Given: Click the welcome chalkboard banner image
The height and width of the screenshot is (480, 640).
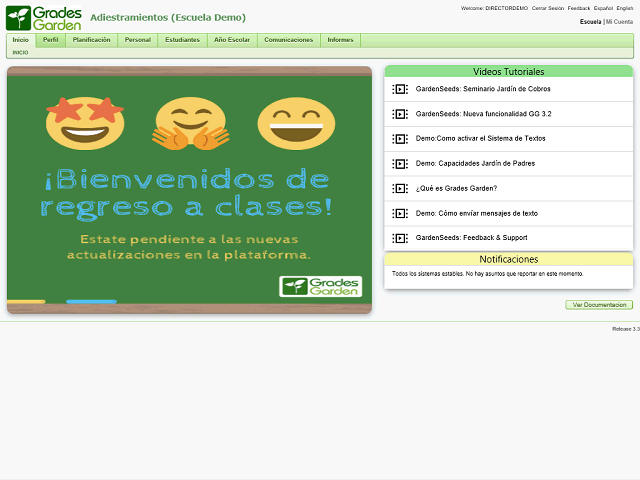Looking at the screenshot, I should click(189, 190).
